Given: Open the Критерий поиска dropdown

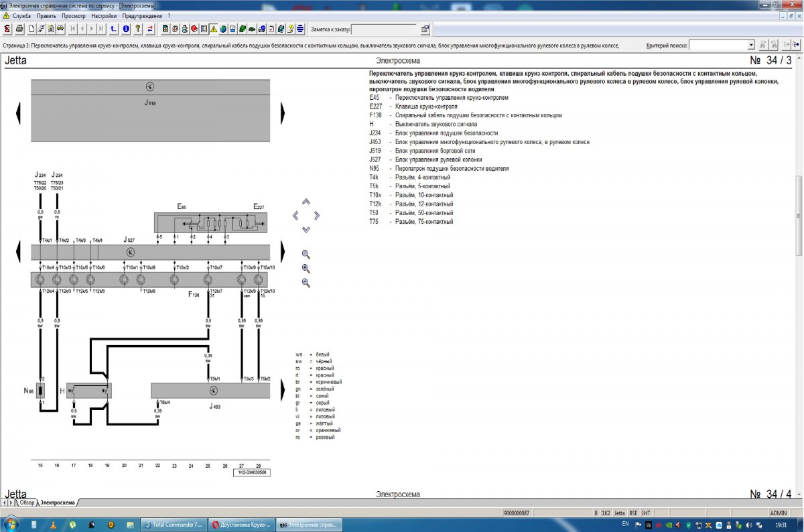Looking at the screenshot, I should coord(751,45).
